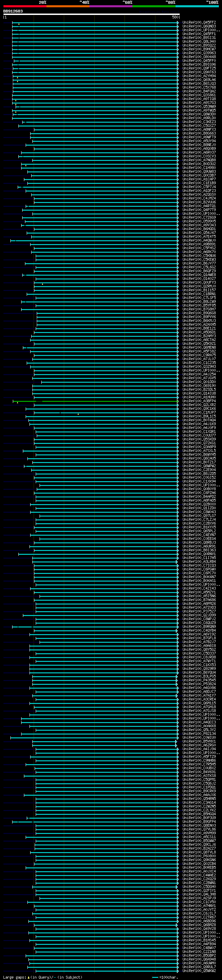Click the hit label UniRef100_A9RLD0
222x980 pixels.
(x=199, y=118)
